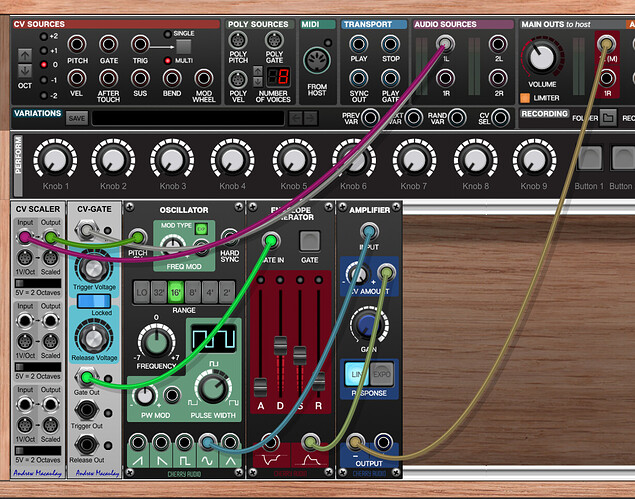Viewport: 635px width, 499px height.
Task: Decrease number of voices with down arrow
Action: 258,81
